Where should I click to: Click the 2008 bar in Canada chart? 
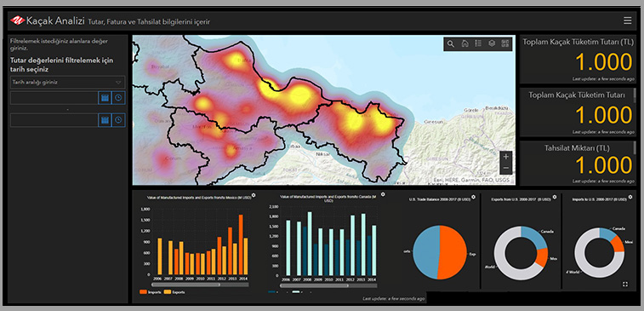pyautogui.click(x=310, y=243)
